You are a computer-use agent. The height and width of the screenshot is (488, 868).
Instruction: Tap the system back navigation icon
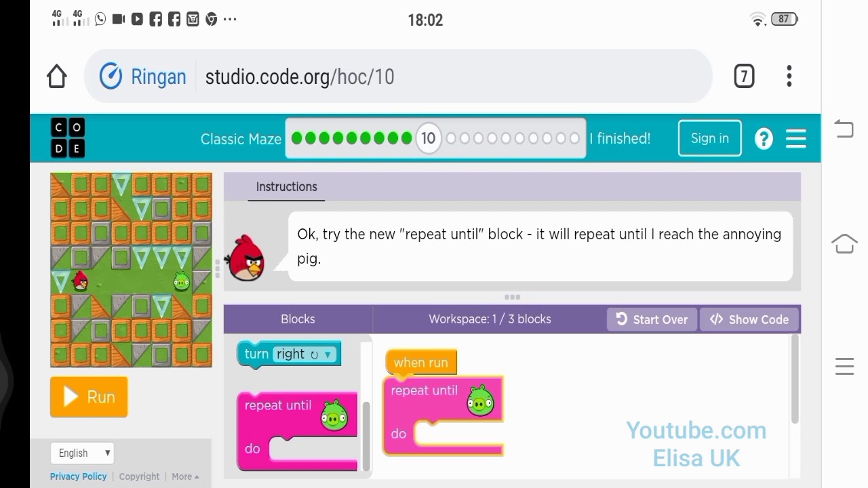pos(844,128)
